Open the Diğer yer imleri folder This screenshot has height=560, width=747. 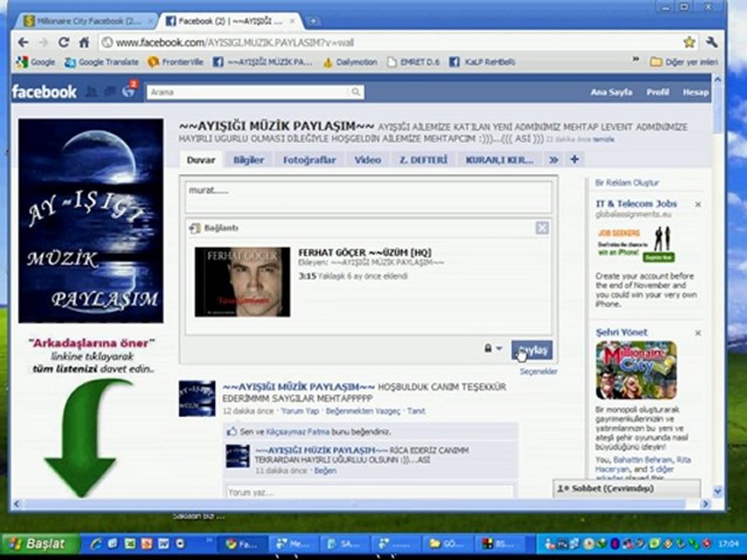click(x=684, y=62)
